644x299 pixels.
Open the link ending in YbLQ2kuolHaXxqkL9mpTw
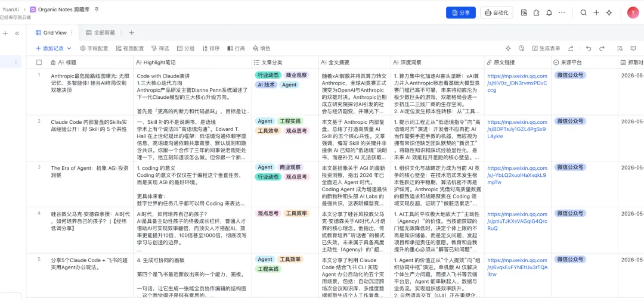[516, 175]
